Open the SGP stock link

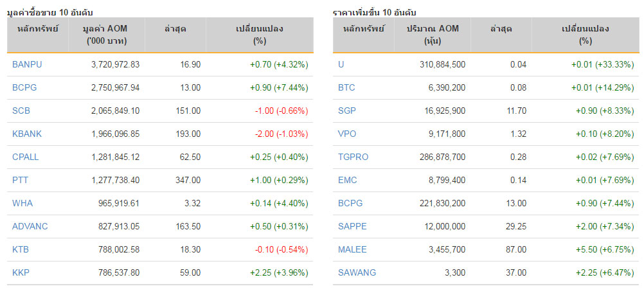click(347, 111)
